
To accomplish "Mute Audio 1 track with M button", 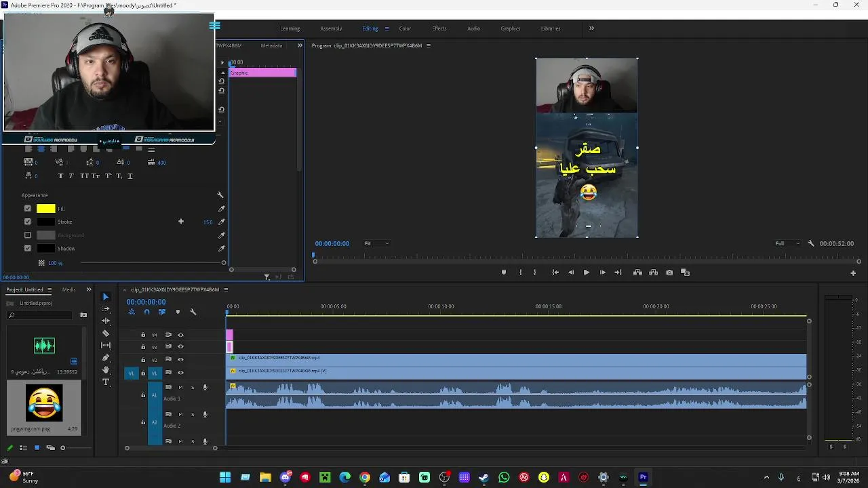I will (x=180, y=388).
